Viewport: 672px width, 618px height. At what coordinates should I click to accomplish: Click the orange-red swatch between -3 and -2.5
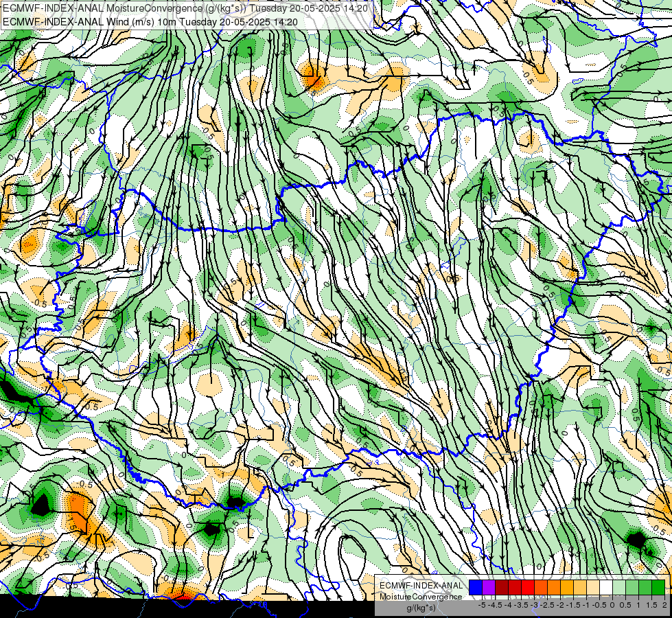point(541,587)
